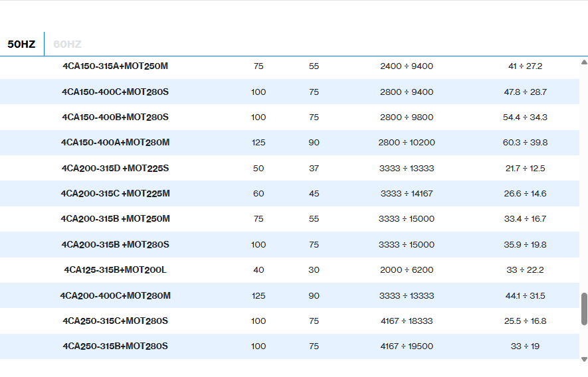Screen dimensions: 588x377
Task: Click the 4CA150-400B+MOT280S model name
Action: click(x=115, y=117)
